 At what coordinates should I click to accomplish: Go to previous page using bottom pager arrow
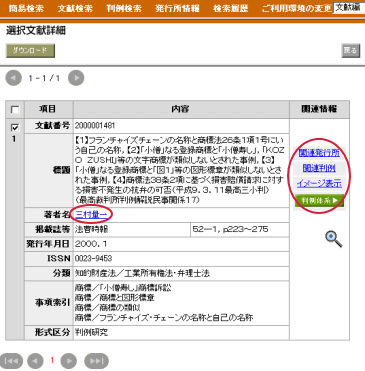(35, 361)
